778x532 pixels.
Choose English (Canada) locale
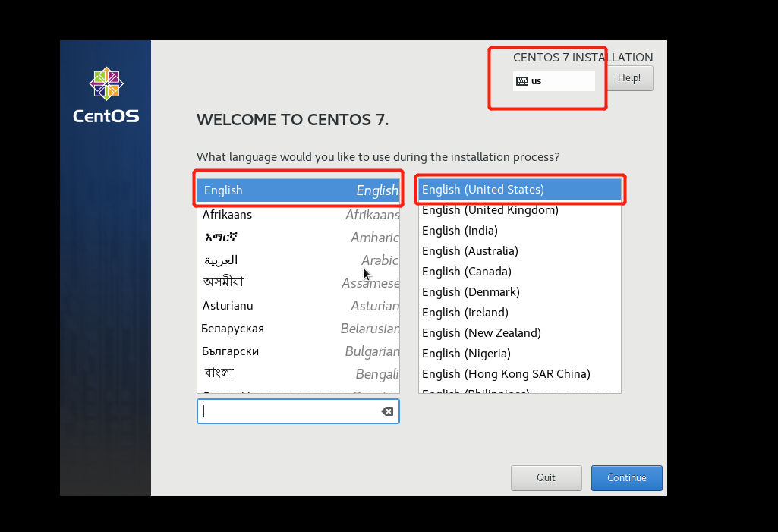tap(519, 272)
